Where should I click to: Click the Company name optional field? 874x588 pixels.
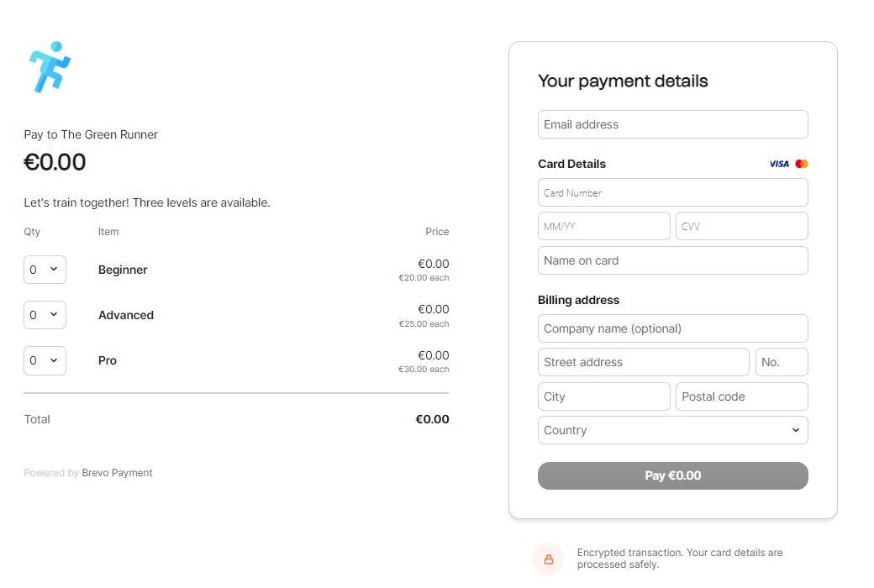[x=672, y=328]
